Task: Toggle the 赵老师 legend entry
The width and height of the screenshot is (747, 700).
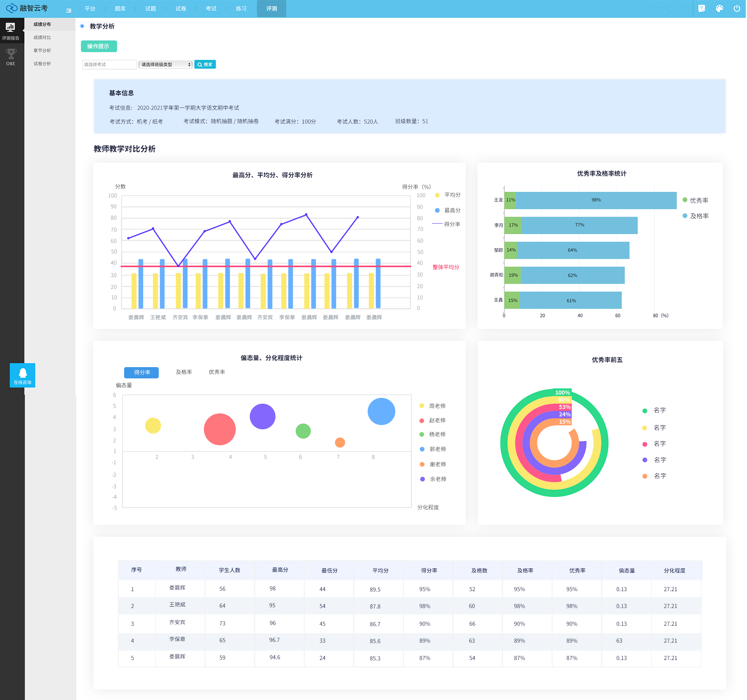Action: point(433,420)
